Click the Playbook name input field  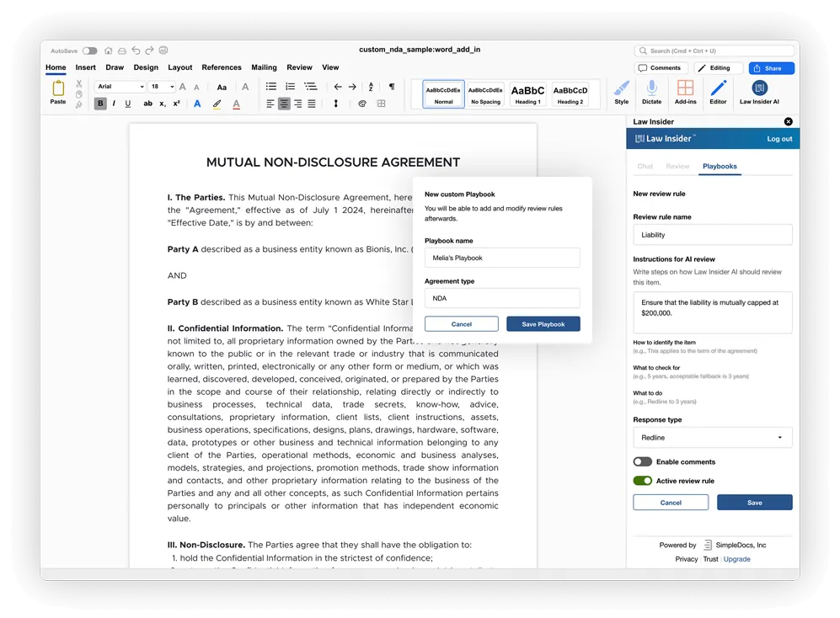[x=502, y=258]
